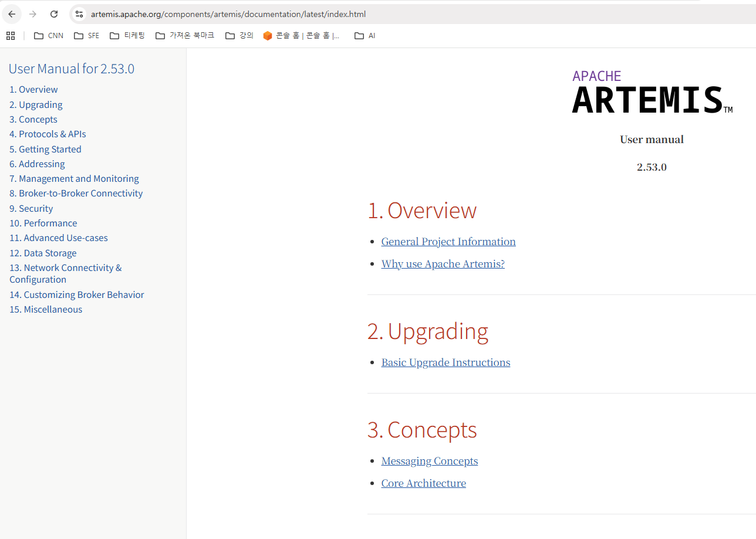This screenshot has height=539, width=756.
Task: Go to 8. Broker-to-Broker Connectivity in sidebar
Action: click(x=76, y=193)
